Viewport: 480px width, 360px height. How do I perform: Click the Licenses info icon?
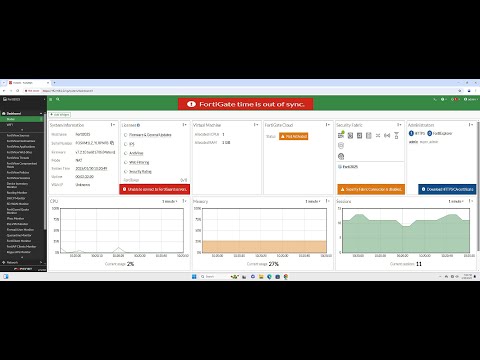(x=138, y=125)
